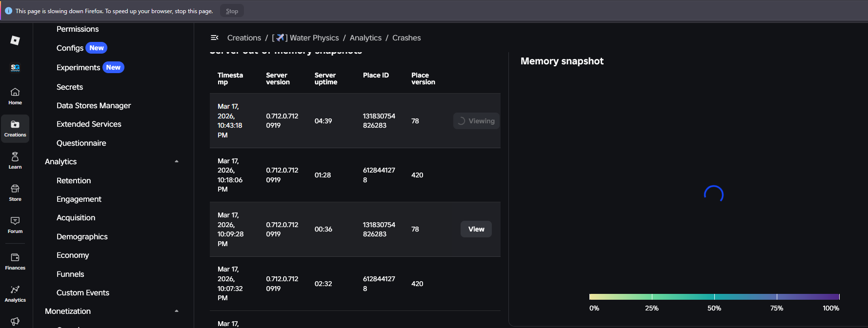Click the Timestamp column header
Image resolution: width=868 pixels, height=328 pixels.
(230, 78)
